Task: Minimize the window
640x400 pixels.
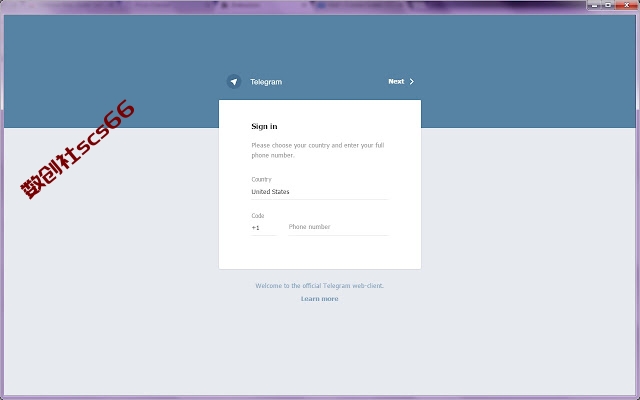Action: [x=595, y=5]
